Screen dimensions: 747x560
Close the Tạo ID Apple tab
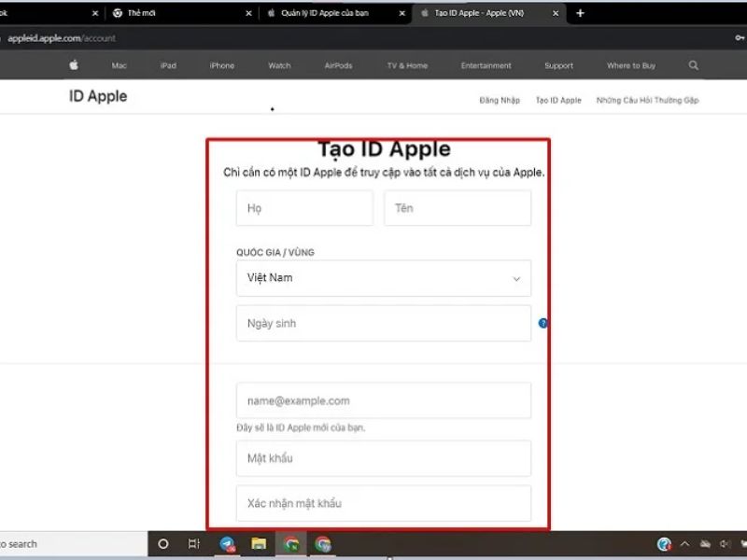(556, 13)
